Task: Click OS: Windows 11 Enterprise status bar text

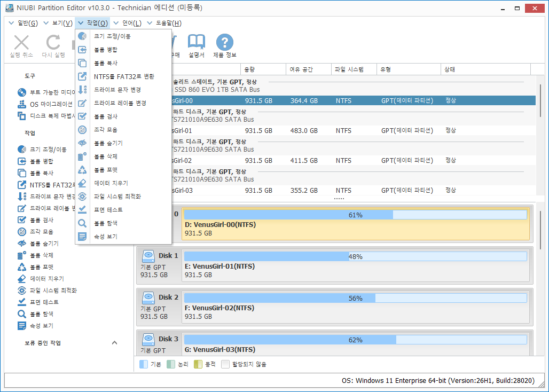Action: coord(438,380)
